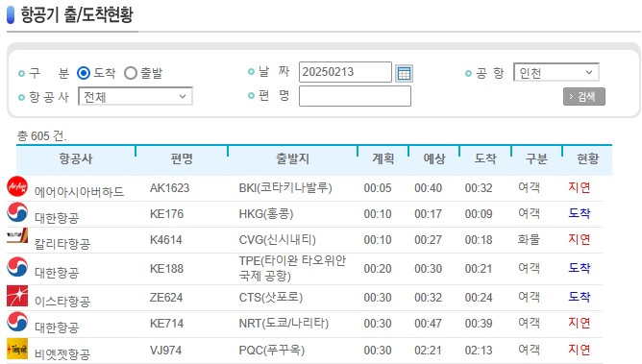Click the 검색 search button
The image size is (642, 364).
[x=584, y=96]
